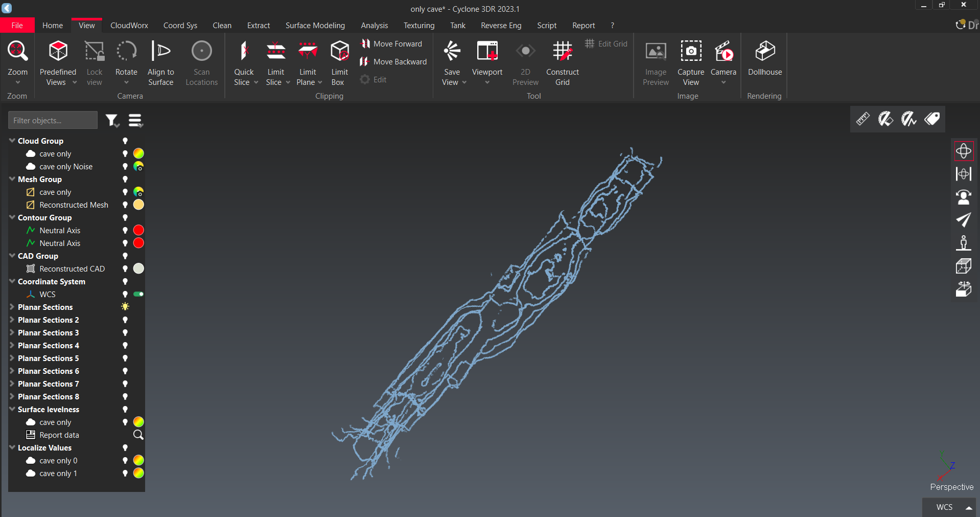The width and height of the screenshot is (980, 517).
Task: Click the Move Forward button
Action: click(392, 44)
